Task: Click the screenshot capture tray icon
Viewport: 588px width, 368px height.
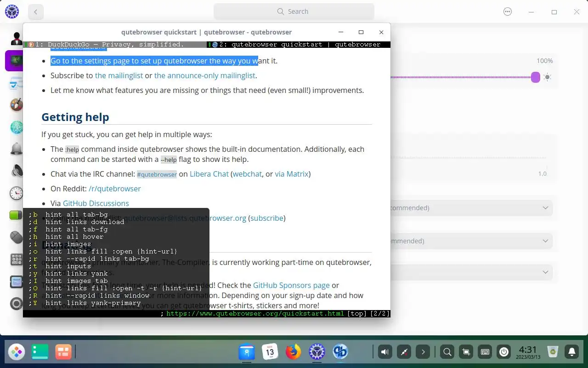Action: (x=466, y=352)
